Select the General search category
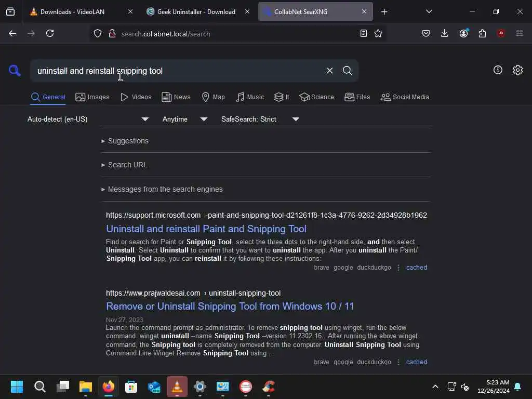Viewport: 532px width, 399px height. tap(48, 97)
